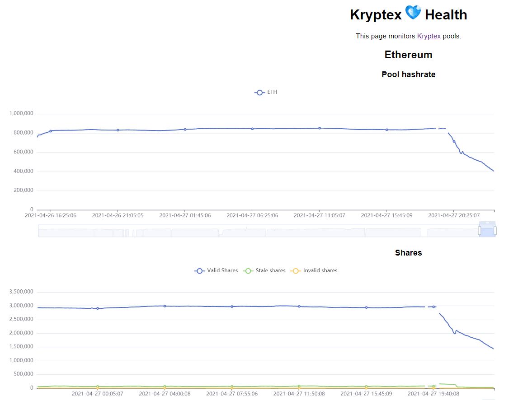Click valid shares point at 11:50:08
Viewport: 532px width, 400px height.
click(299, 307)
